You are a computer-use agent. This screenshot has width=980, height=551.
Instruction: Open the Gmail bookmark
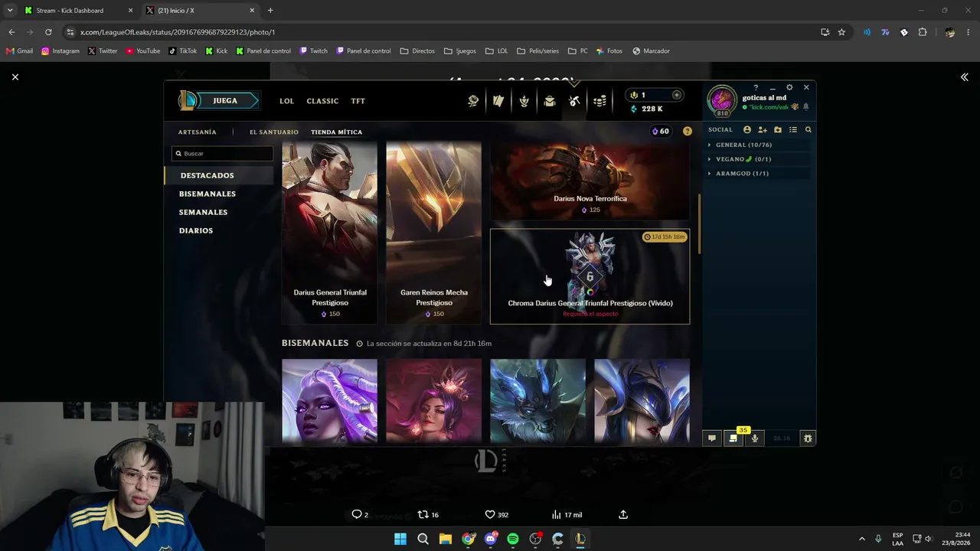19,51
